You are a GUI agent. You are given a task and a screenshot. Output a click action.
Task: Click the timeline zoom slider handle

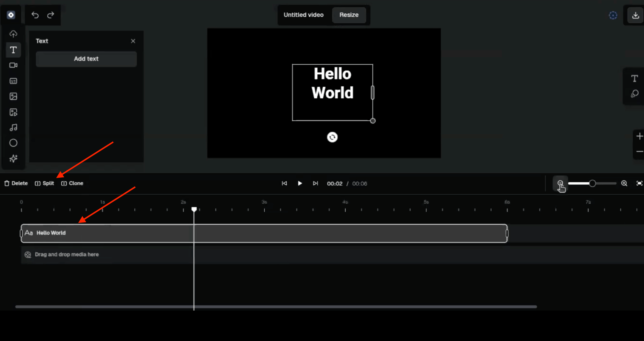(592, 183)
